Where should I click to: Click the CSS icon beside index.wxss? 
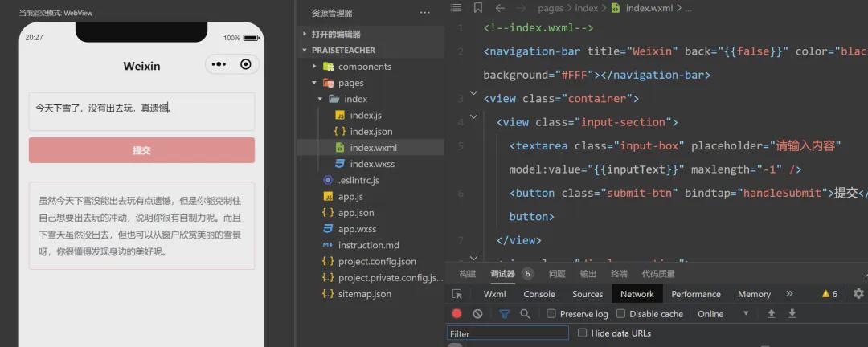coord(341,164)
